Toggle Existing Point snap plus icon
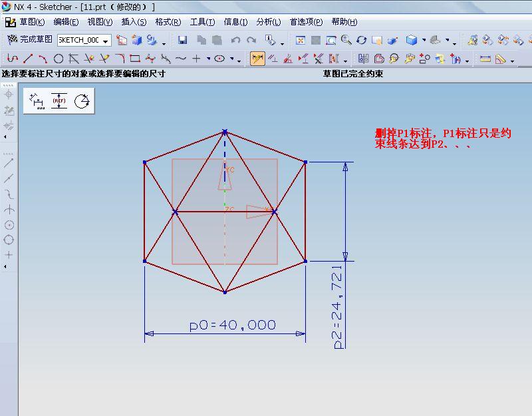 9,255
